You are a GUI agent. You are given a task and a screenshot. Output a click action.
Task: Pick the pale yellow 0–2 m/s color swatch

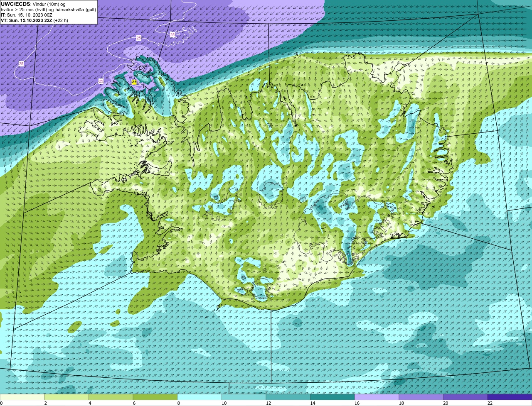tap(22, 397)
